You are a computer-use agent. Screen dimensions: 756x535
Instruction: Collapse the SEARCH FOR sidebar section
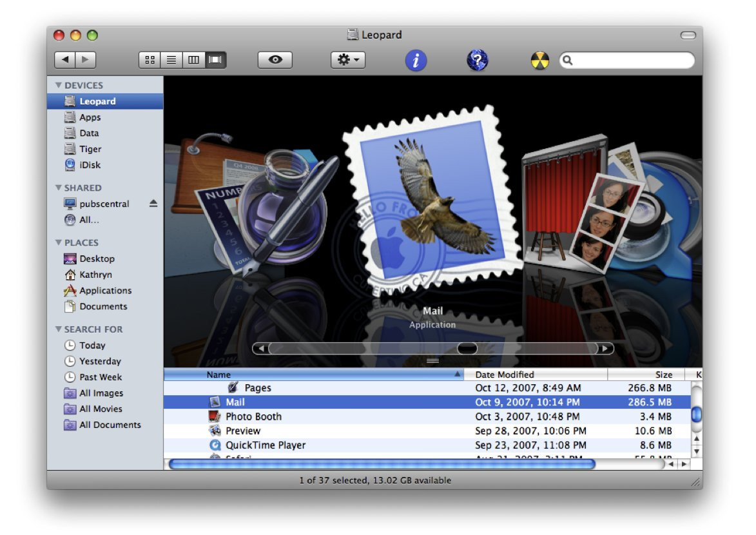pyautogui.click(x=59, y=329)
